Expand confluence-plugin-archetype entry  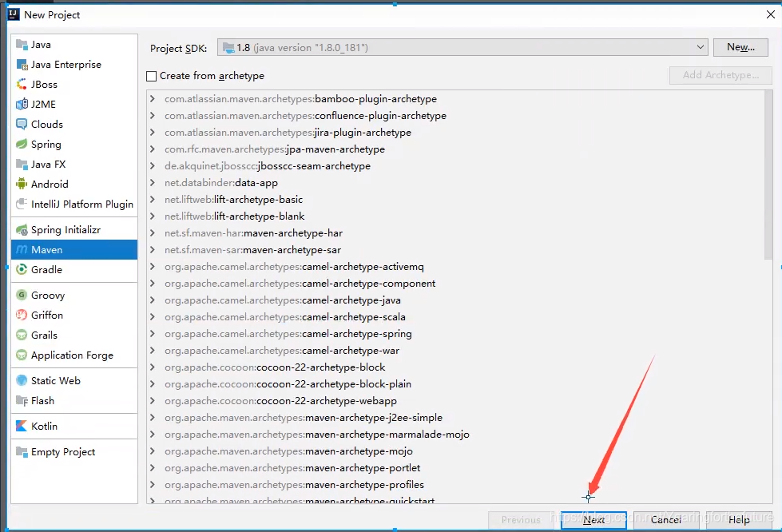tap(153, 116)
